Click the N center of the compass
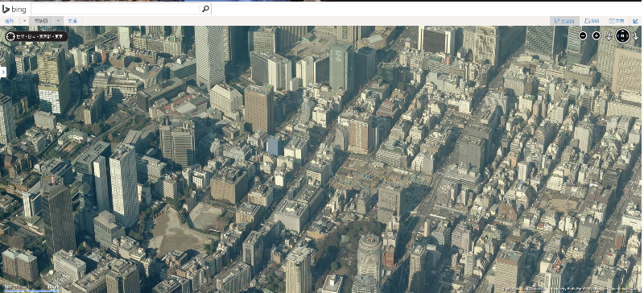This screenshot has height=293, width=644. tap(622, 36)
